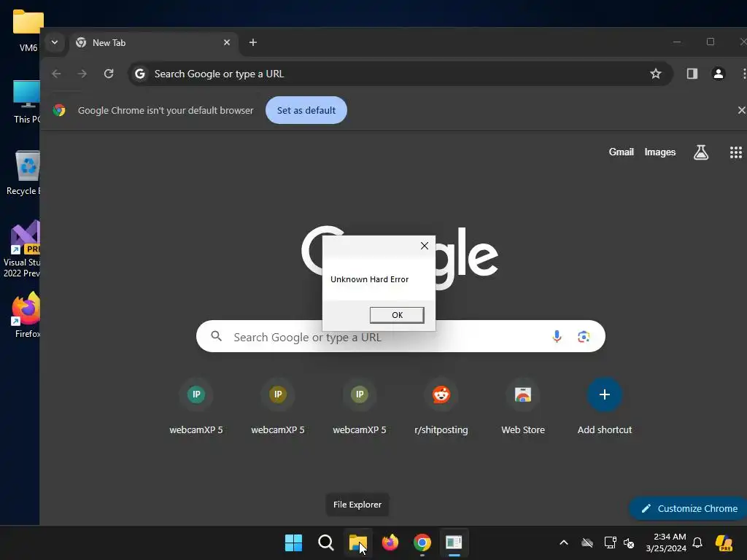This screenshot has height=560, width=747.
Task: Click the OneDrive cloud tray icon
Action: [587, 542]
